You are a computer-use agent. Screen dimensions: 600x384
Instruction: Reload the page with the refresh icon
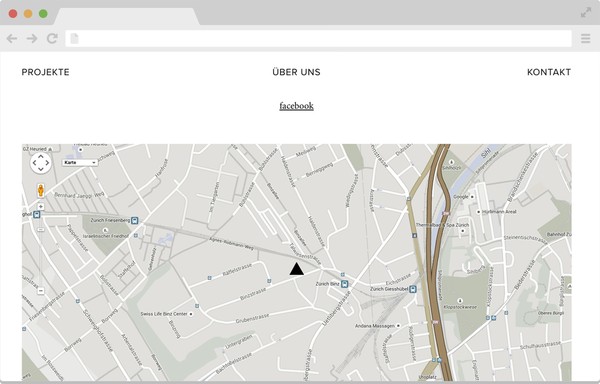click(x=52, y=38)
